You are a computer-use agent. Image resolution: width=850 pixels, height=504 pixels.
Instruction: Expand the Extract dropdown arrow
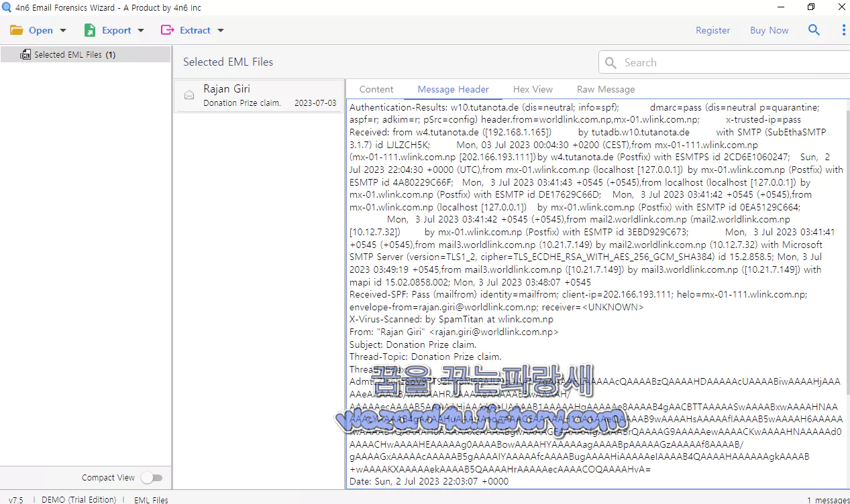221,31
